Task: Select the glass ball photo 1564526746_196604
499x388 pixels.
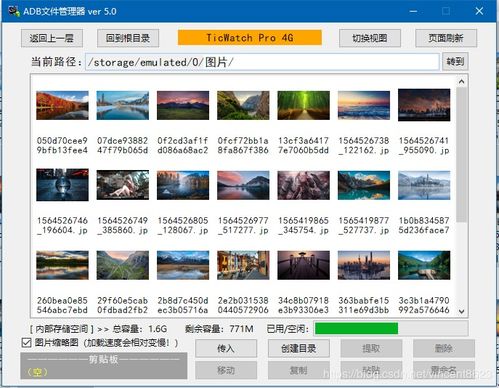Action: [62, 185]
